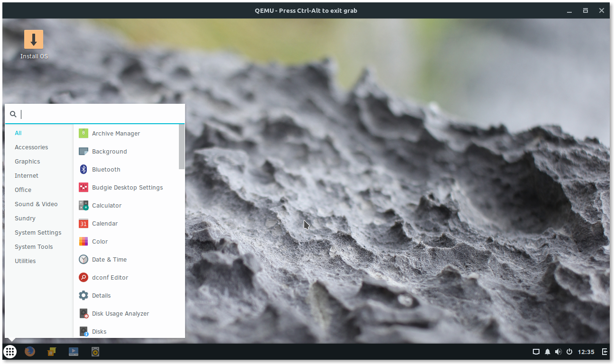
Task: Open the Calendar app icon
Action: [x=84, y=223]
